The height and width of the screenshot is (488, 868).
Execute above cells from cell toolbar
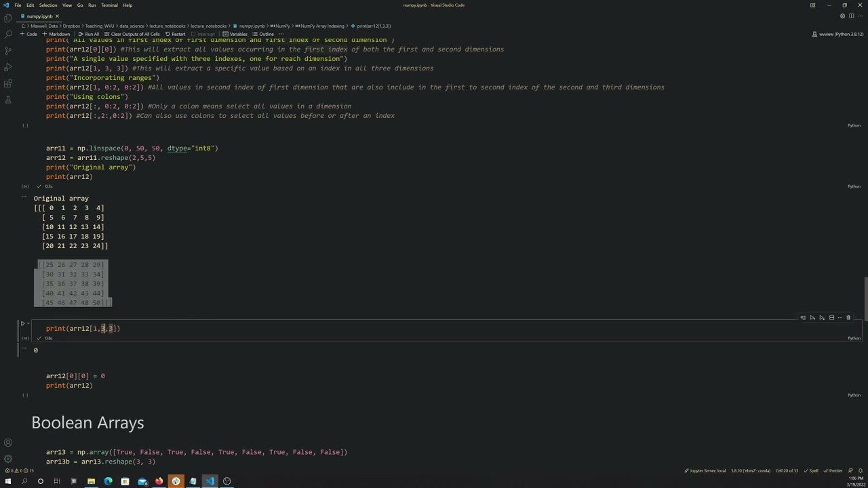pyautogui.click(x=812, y=317)
